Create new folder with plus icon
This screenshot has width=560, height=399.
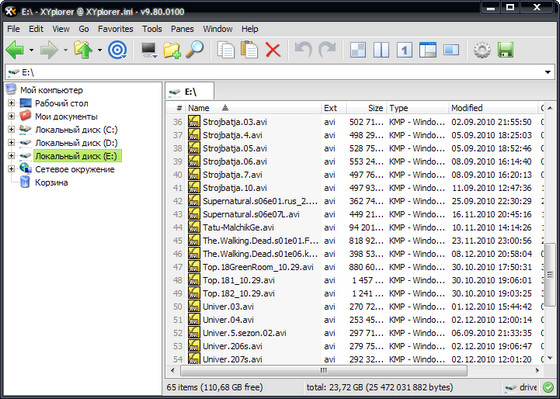pos(172,50)
